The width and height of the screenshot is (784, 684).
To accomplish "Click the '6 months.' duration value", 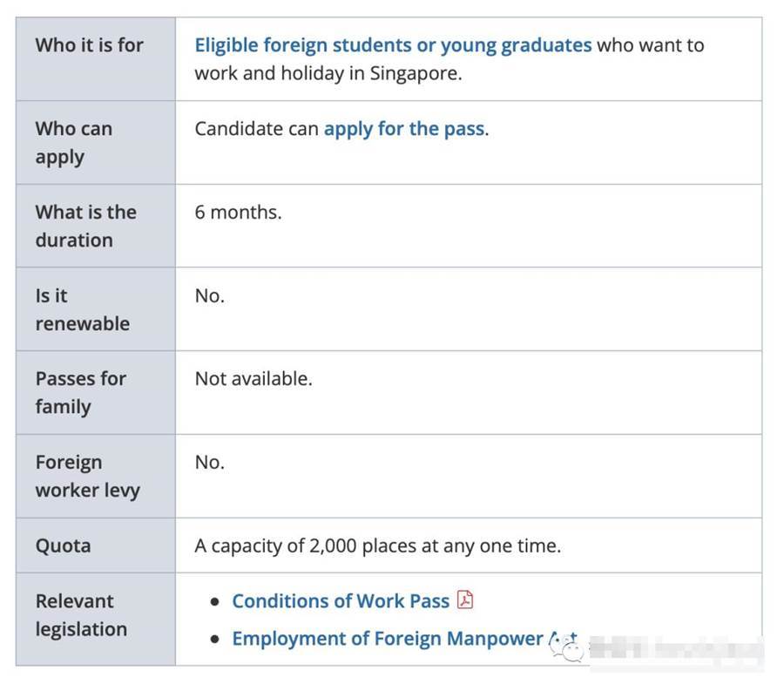I will coord(238,213).
